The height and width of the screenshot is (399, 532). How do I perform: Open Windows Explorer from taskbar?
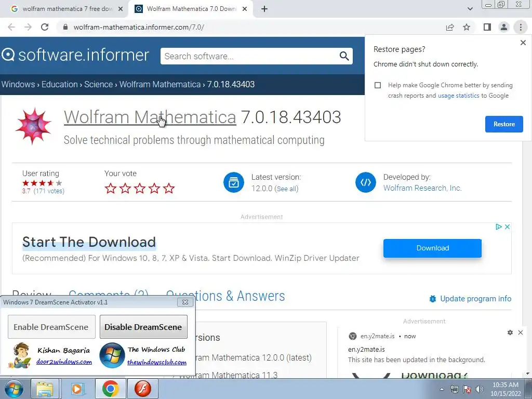click(x=45, y=389)
